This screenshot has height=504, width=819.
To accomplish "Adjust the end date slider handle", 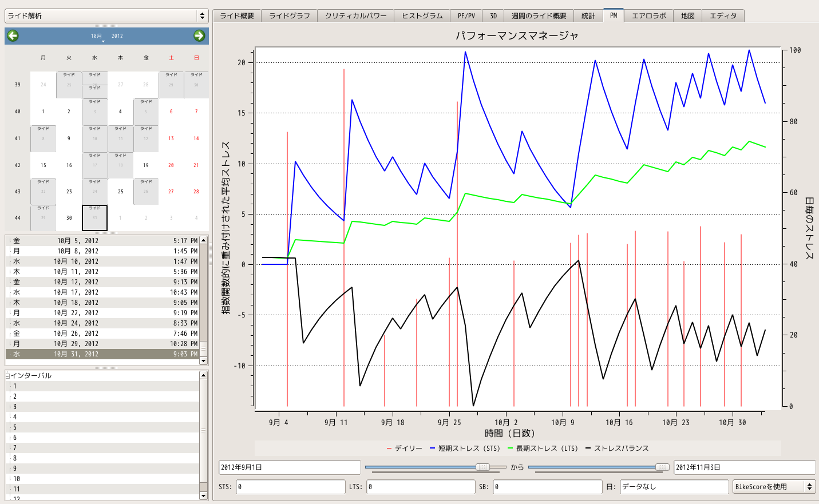I will [x=662, y=467].
